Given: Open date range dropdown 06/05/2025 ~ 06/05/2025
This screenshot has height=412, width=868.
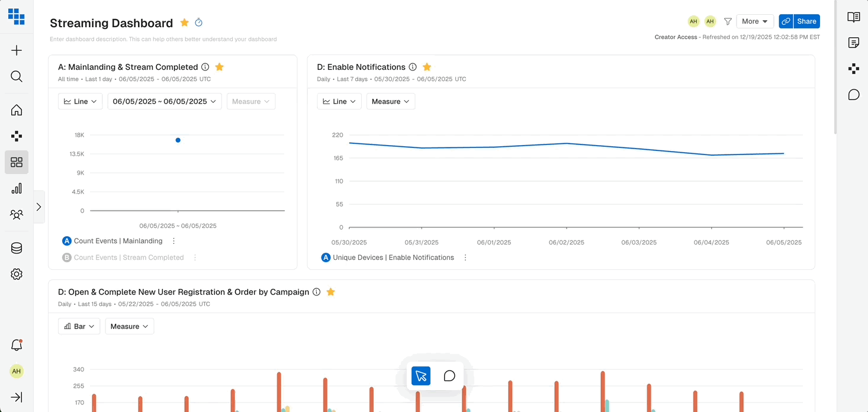Looking at the screenshot, I should (165, 101).
